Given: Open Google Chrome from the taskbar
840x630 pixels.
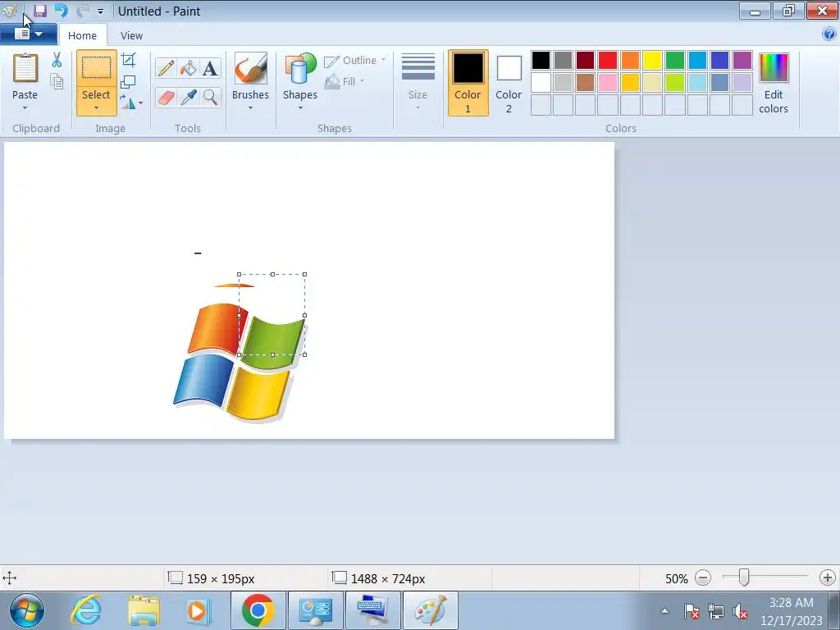Looking at the screenshot, I should coord(258,610).
